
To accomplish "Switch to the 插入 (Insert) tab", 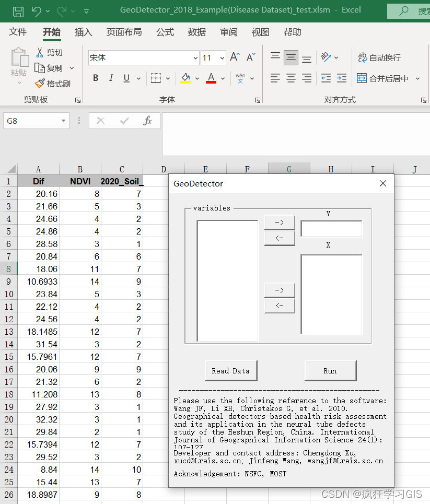I will pos(83,32).
